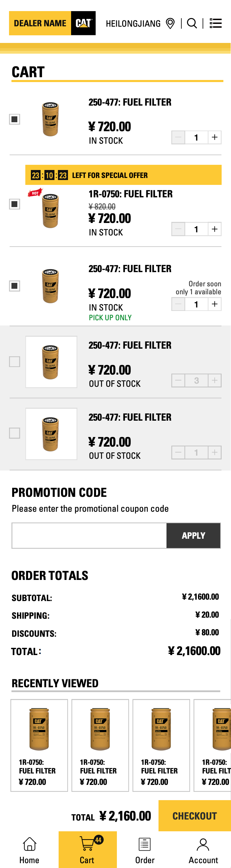The image size is (231, 868).
Task: Go to the Home tab
Action: [x=29, y=850]
